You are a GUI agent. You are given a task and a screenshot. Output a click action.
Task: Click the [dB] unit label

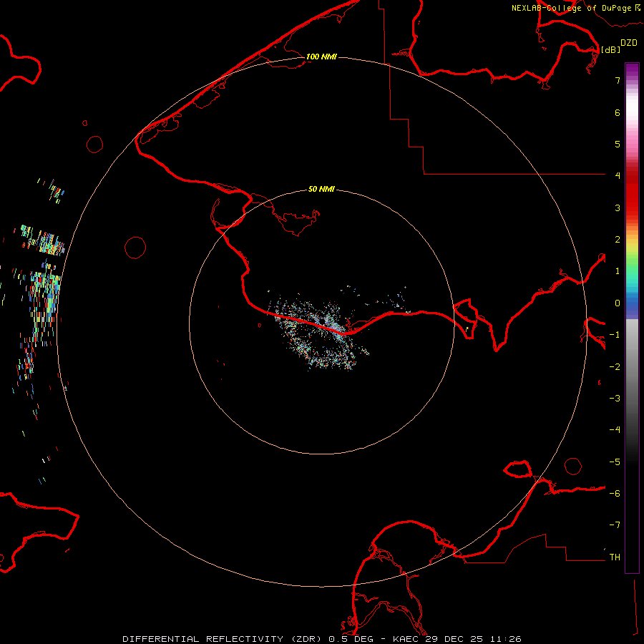pos(610,49)
